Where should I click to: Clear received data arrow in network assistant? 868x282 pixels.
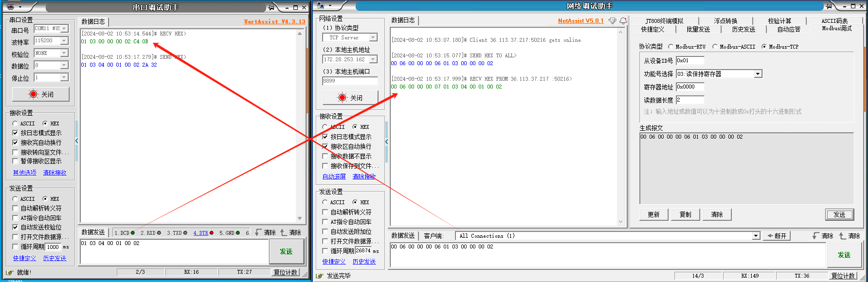(x=815, y=235)
